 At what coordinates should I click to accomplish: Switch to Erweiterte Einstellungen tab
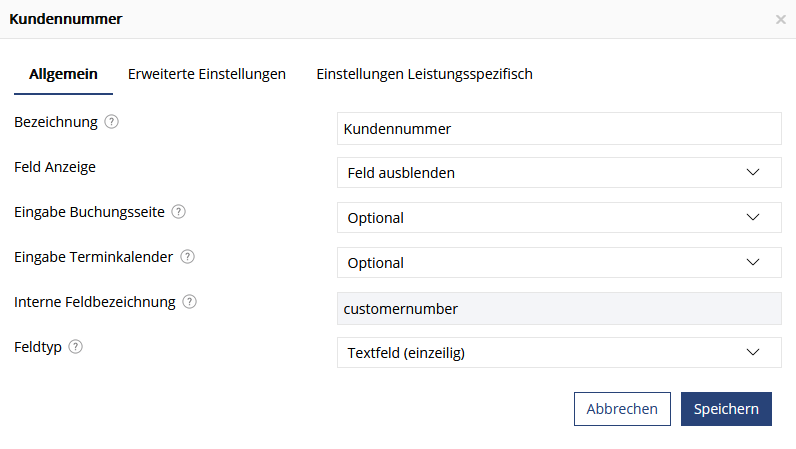click(207, 74)
